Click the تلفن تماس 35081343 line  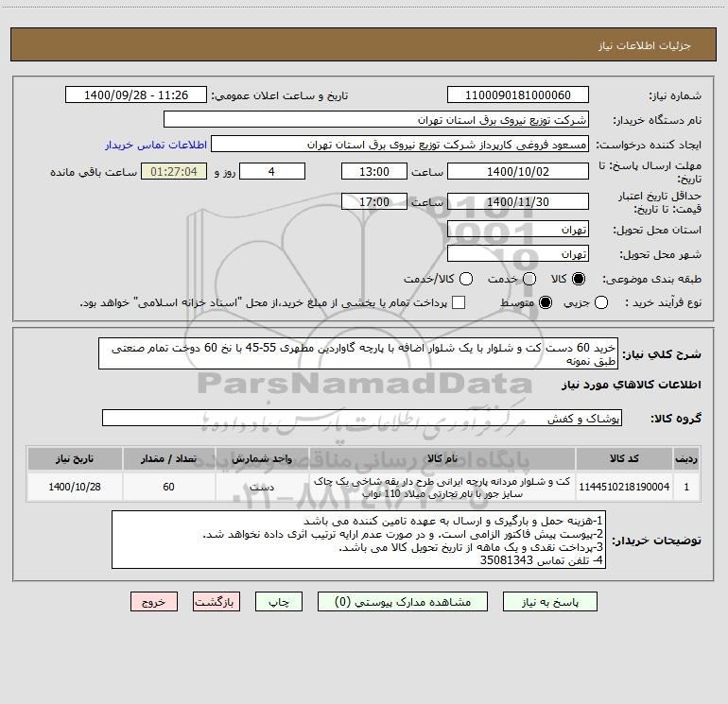click(542, 560)
